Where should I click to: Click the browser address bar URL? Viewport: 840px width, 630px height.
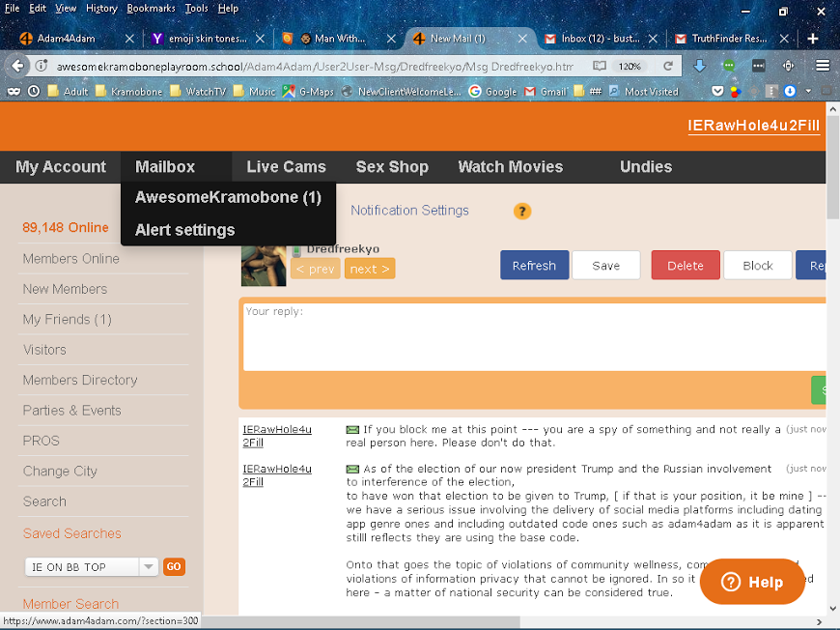click(x=315, y=67)
